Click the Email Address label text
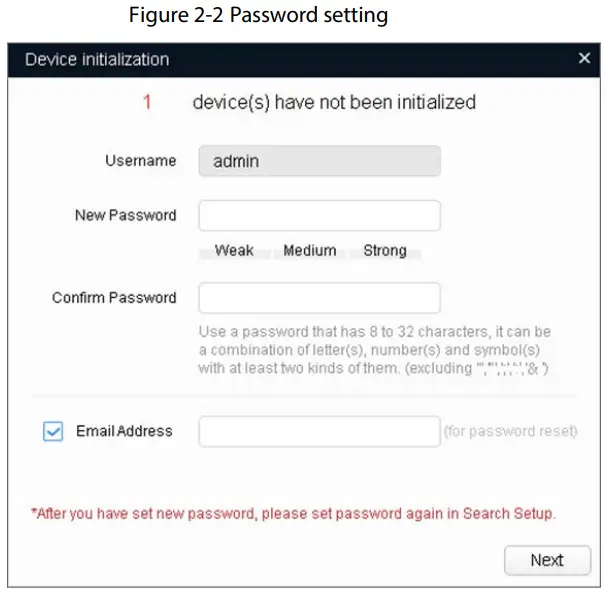The image size is (607, 594). click(x=124, y=431)
